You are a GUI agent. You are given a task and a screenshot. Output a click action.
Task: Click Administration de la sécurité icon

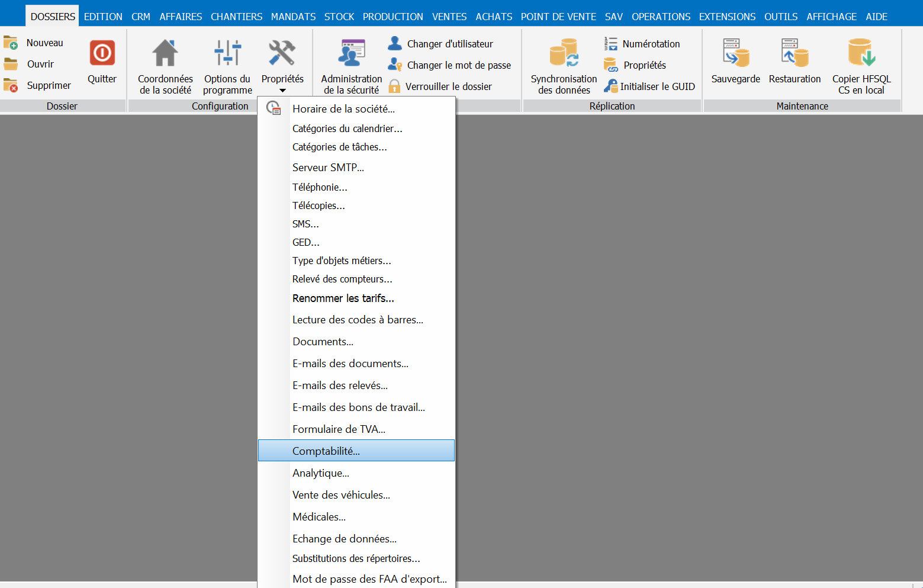point(351,53)
